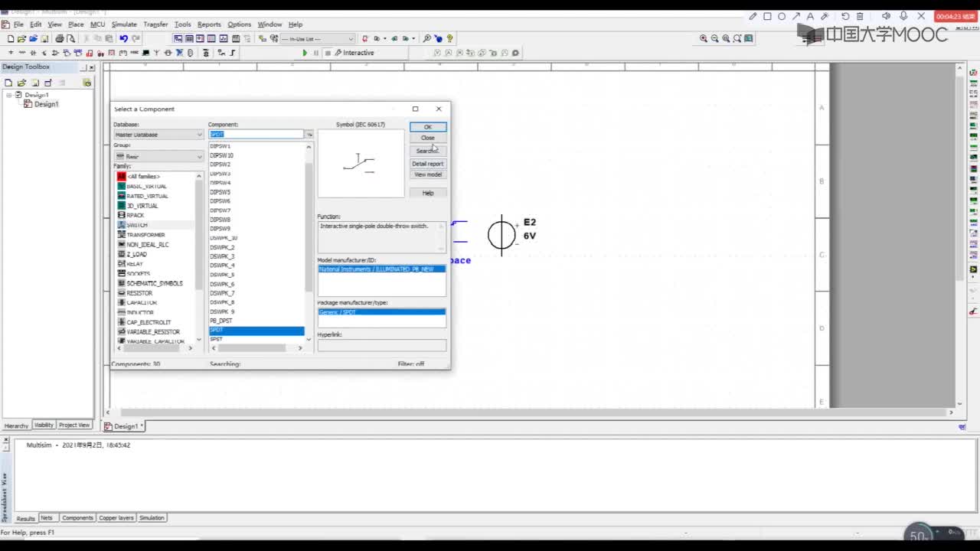Click the Undo toolbar icon
This screenshot has width=980, height=551.
(x=123, y=38)
